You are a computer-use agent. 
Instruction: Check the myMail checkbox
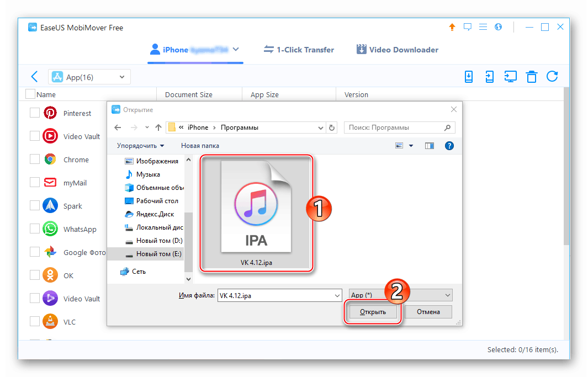point(34,183)
